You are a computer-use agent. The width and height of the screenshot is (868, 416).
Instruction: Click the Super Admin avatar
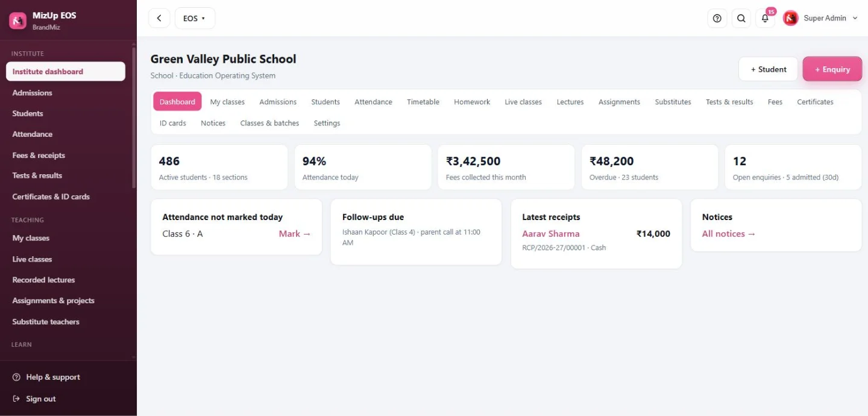(790, 18)
